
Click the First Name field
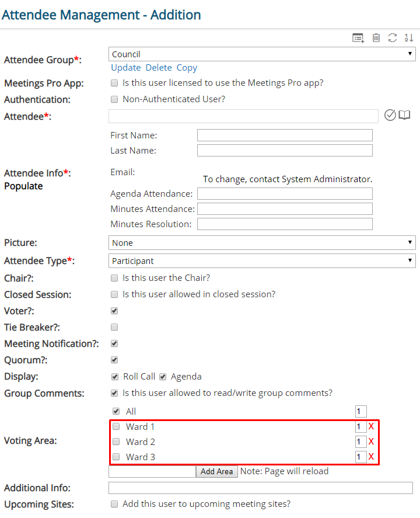285,135
